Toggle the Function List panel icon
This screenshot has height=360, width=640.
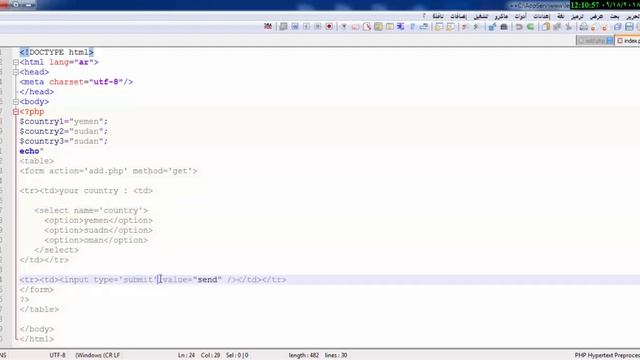[367, 27]
